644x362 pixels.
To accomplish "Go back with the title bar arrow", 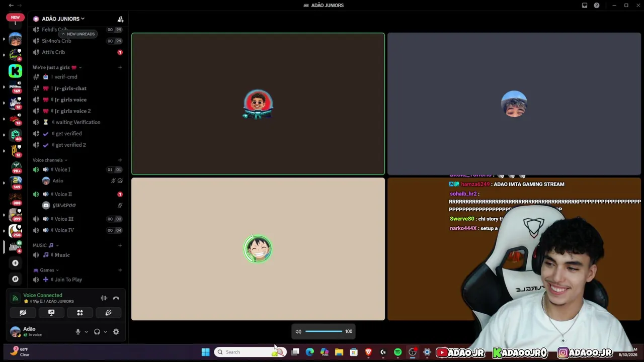I will [11, 6].
